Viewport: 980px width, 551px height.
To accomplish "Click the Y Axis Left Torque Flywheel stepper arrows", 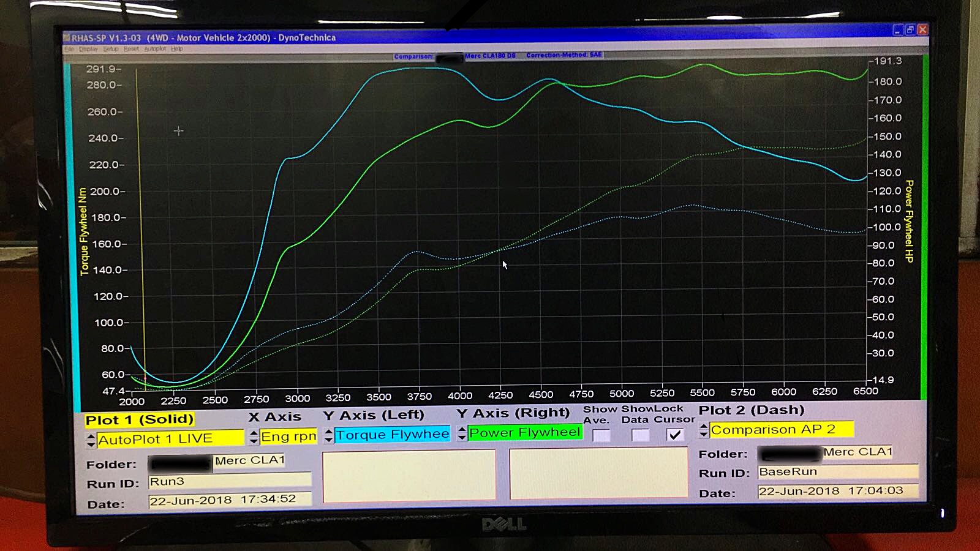I will 329,435.
